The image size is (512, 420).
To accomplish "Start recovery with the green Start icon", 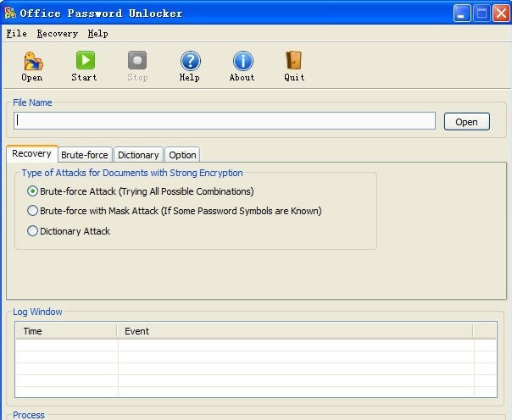I will click(86, 60).
